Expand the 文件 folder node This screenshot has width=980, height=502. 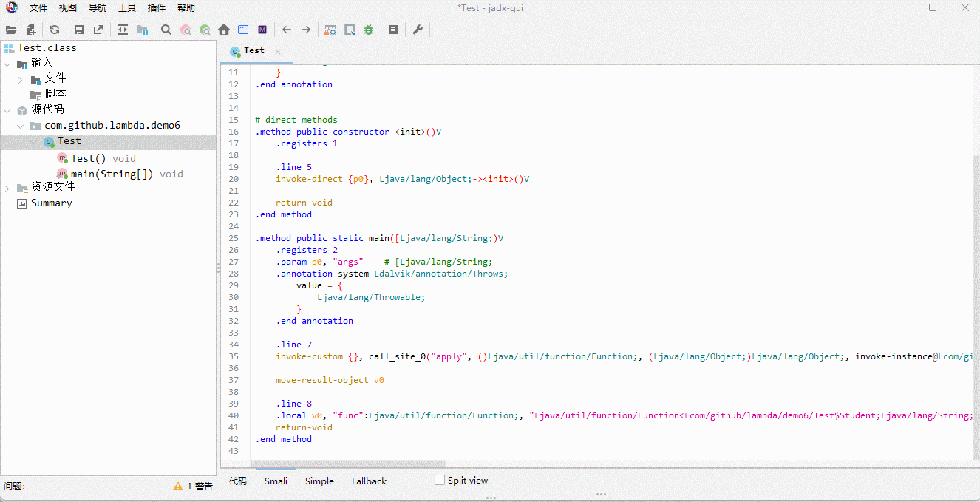(x=21, y=79)
